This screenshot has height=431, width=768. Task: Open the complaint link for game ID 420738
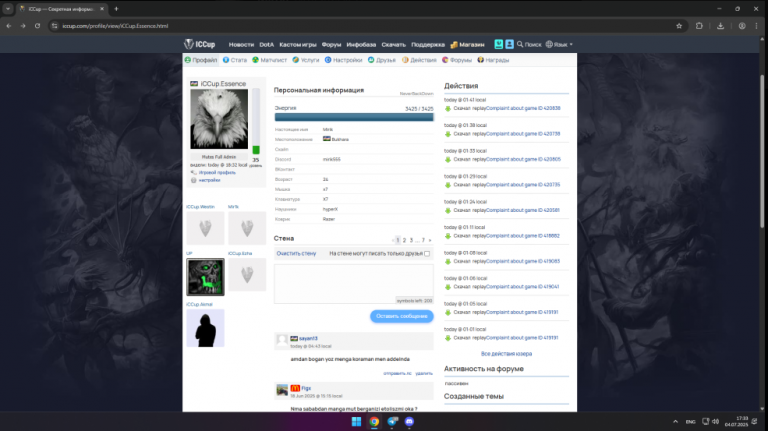click(523, 134)
